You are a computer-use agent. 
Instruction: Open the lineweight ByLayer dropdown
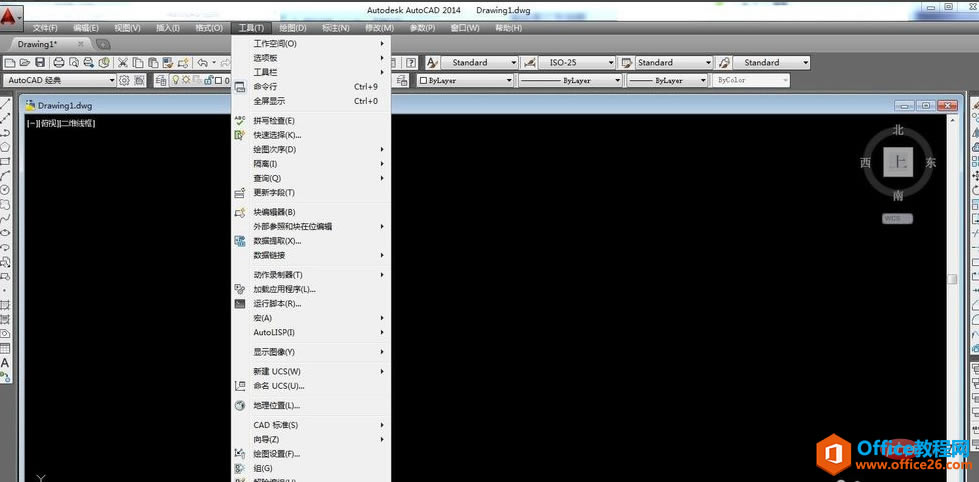tap(668, 81)
